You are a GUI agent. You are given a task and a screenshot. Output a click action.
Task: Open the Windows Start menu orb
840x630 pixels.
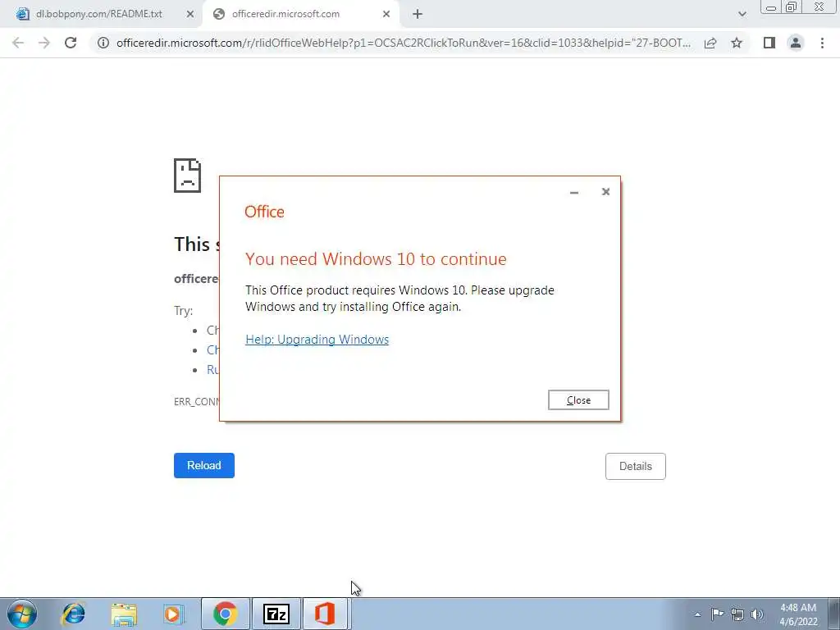coord(22,614)
